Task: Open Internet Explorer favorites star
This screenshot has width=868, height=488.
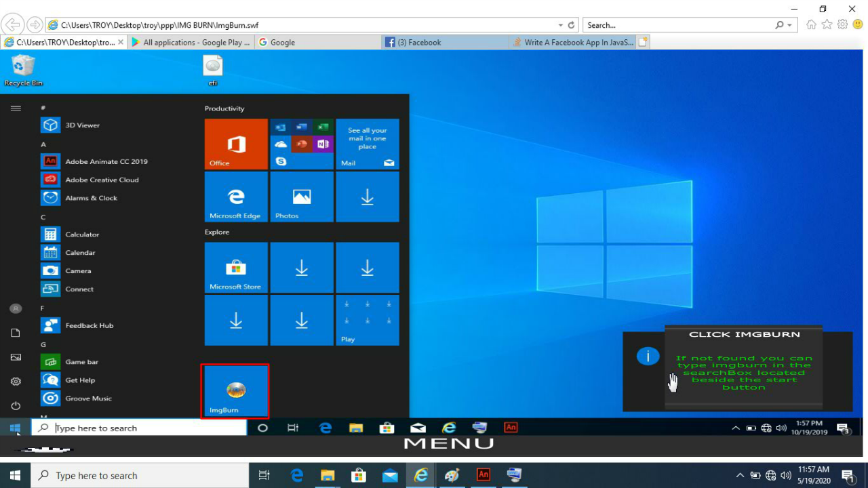Action: point(827,25)
